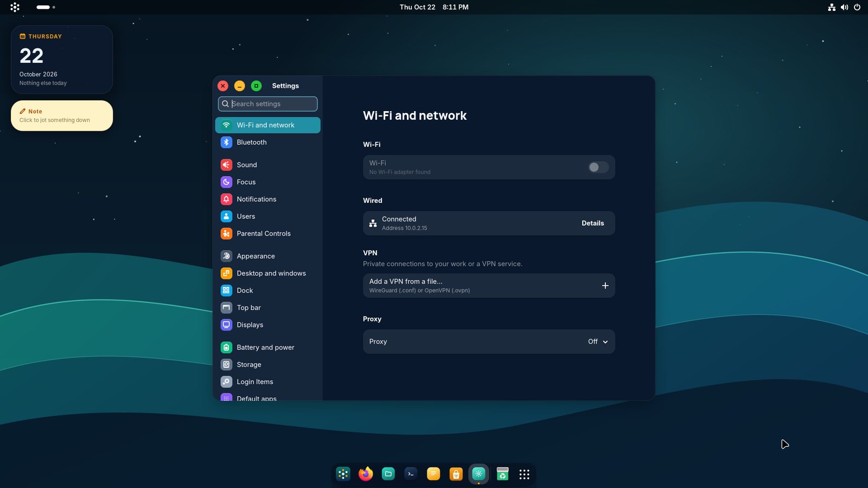Click the volume icon in top bar
Image resolution: width=868 pixels, height=488 pixels.
click(844, 7)
